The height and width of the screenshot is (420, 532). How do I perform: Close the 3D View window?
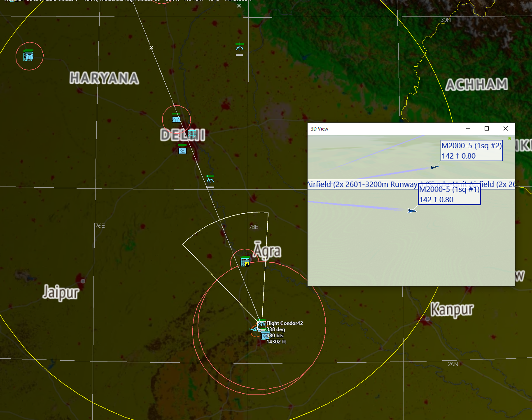coord(506,128)
